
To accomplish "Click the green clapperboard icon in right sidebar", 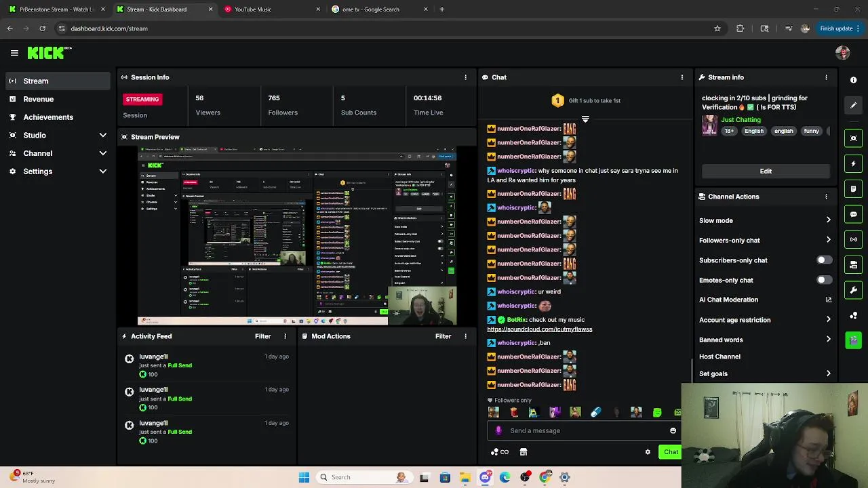I will (854, 340).
